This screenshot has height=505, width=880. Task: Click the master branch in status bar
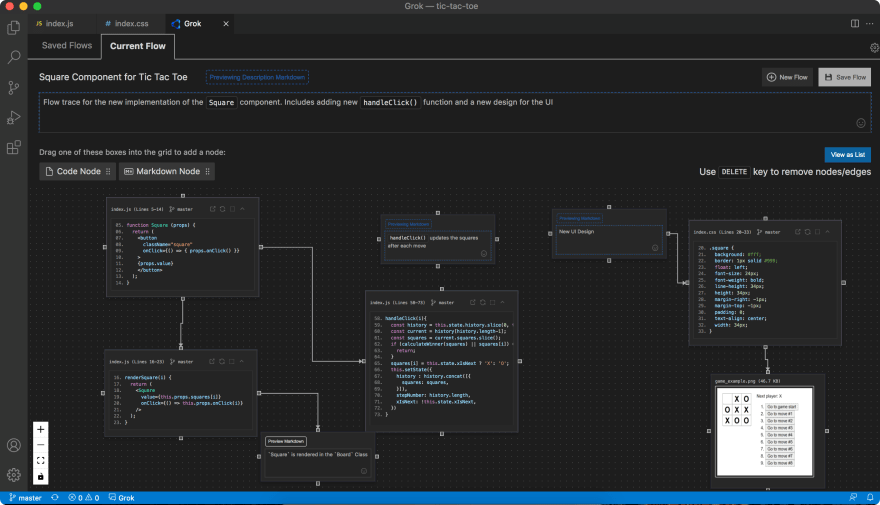pos(25,498)
